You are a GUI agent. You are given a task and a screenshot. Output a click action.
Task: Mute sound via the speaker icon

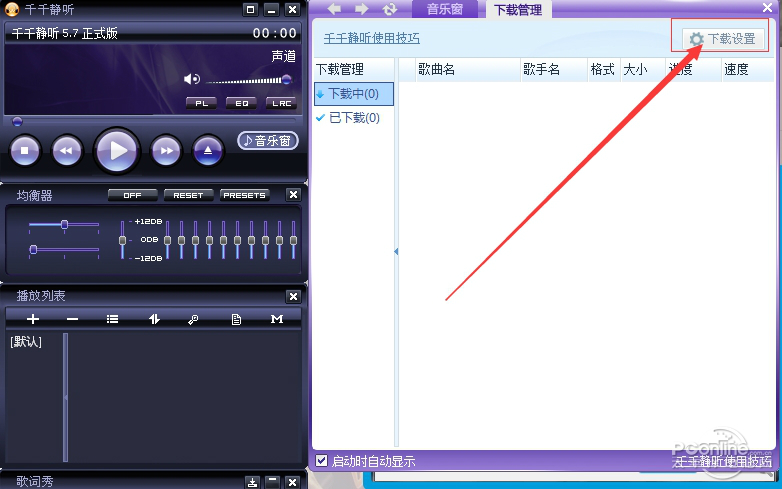click(192, 79)
